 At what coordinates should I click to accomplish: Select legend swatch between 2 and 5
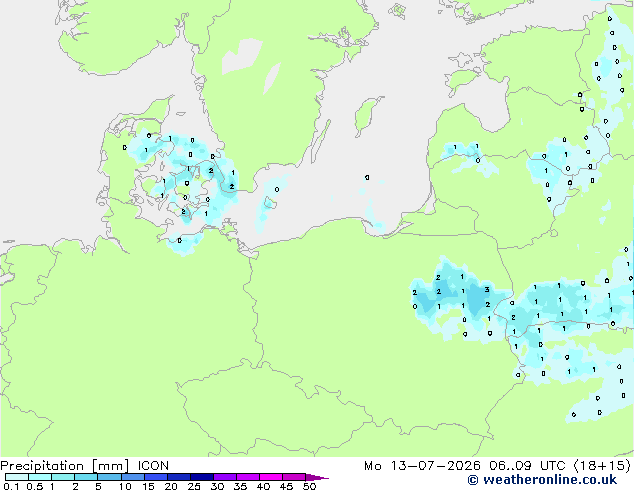coord(86,477)
